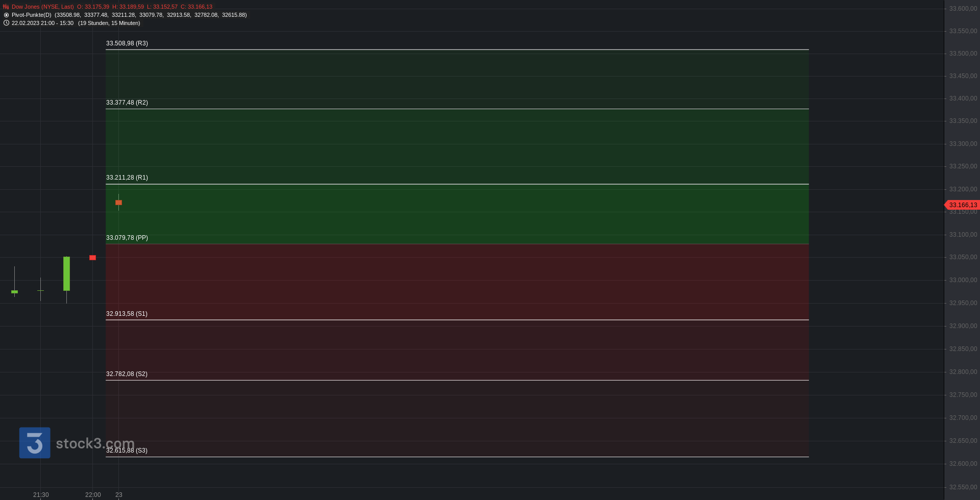Click the 22.02.2023 21:00 - 15:30 time range
The height and width of the screenshot is (500, 980).
pyautogui.click(x=42, y=23)
